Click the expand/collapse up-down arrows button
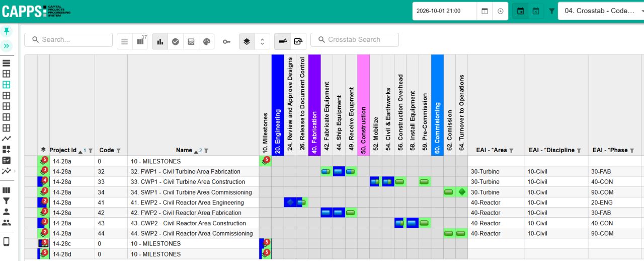This screenshot has height=261, width=644. pos(262,42)
